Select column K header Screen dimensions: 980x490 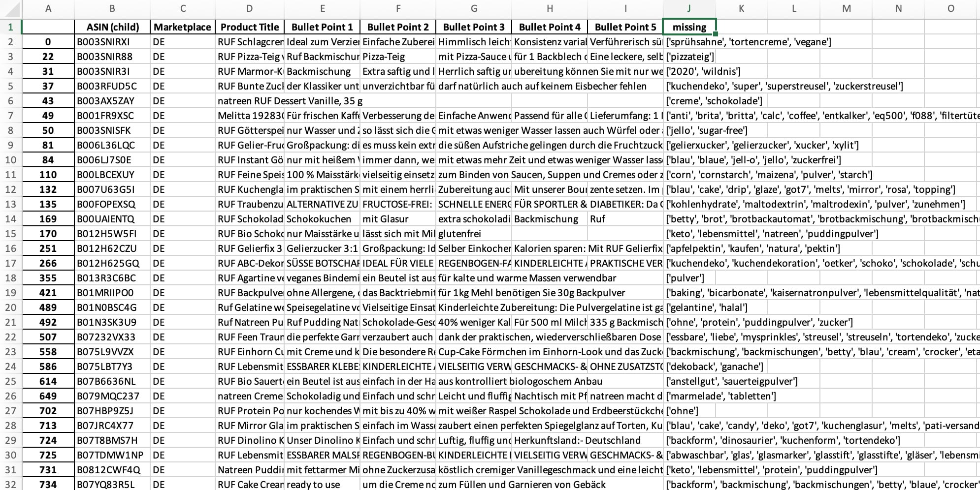point(741,8)
